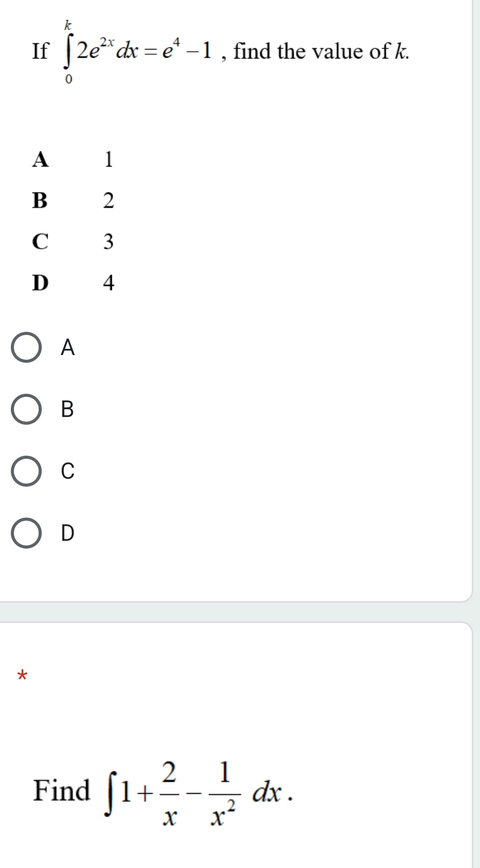Select radio button for option A
The width and height of the screenshot is (480, 868).
coord(26,348)
